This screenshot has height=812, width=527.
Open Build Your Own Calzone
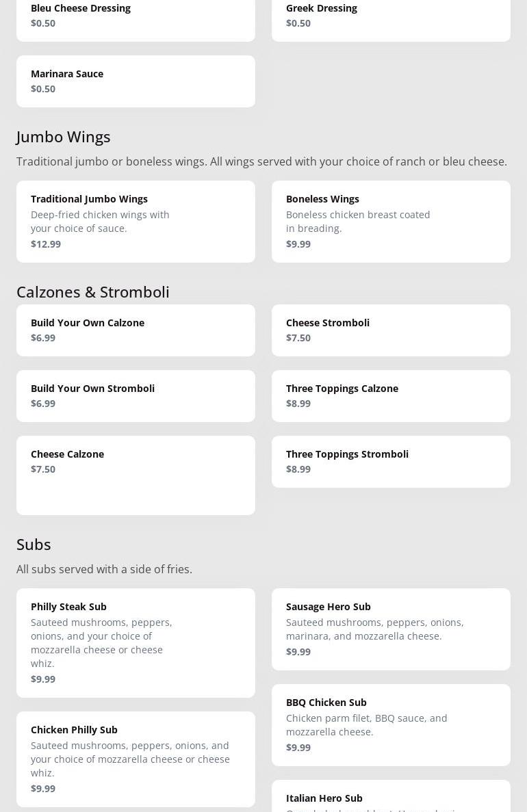point(136,330)
